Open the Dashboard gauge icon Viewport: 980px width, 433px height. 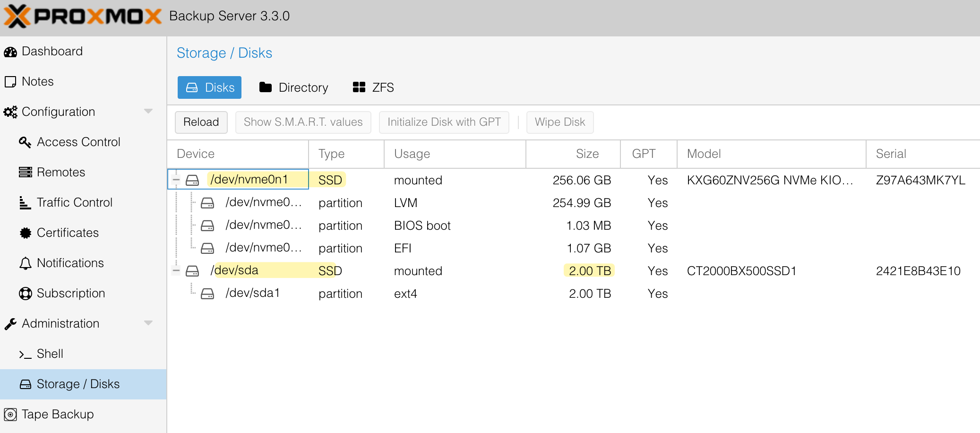tap(10, 52)
